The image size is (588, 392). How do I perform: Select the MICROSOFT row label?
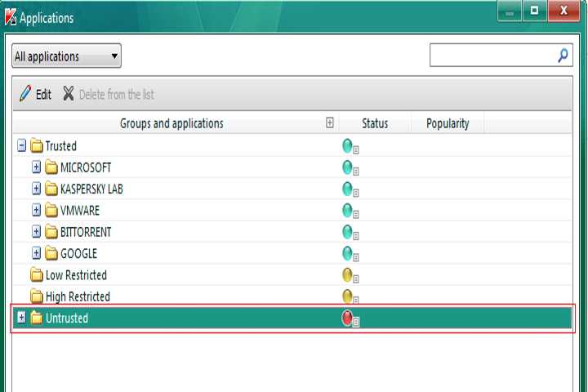pos(86,167)
